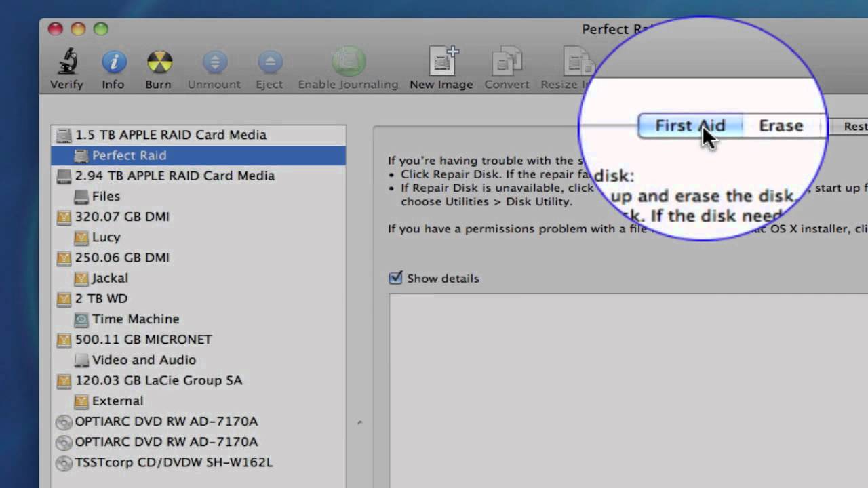Select the 2 TB WD disk
Image resolution: width=868 pixels, height=488 pixels.
click(x=199, y=298)
